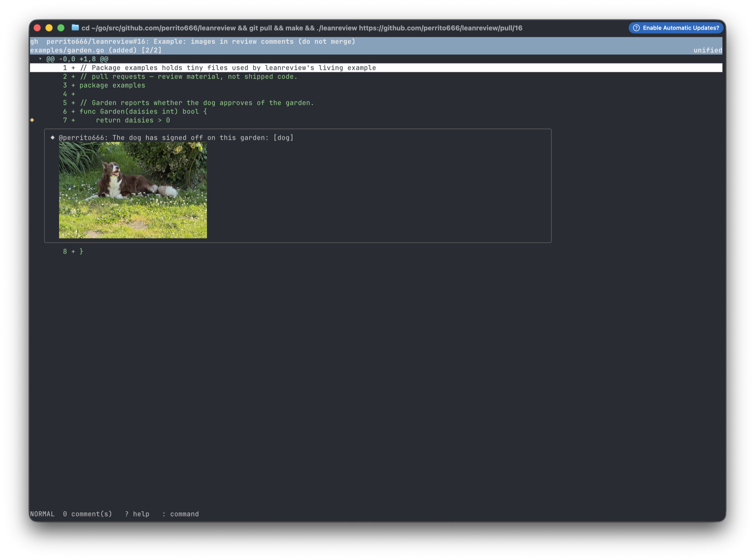Click the red close window button
The width and height of the screenshot is (755, 560).
37,28
